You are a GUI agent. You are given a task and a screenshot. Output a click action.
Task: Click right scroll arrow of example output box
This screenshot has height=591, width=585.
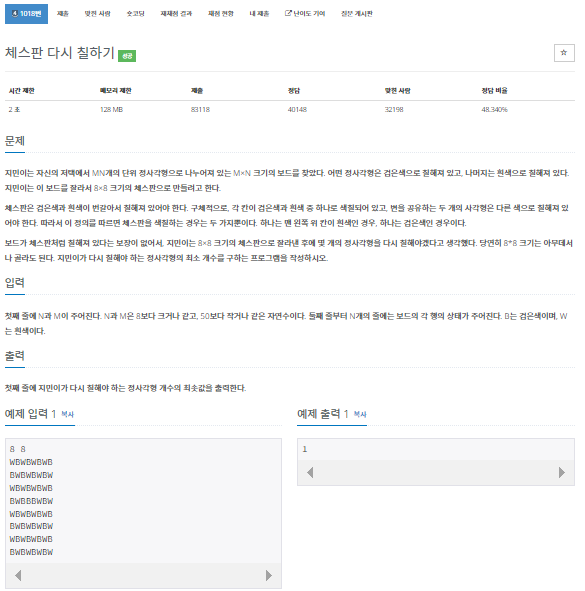coord(562,472)
